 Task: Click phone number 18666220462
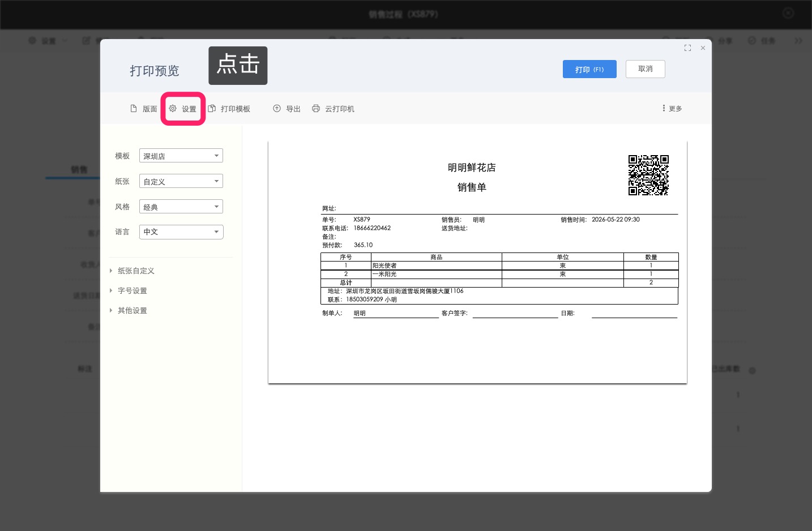[372, 228]
